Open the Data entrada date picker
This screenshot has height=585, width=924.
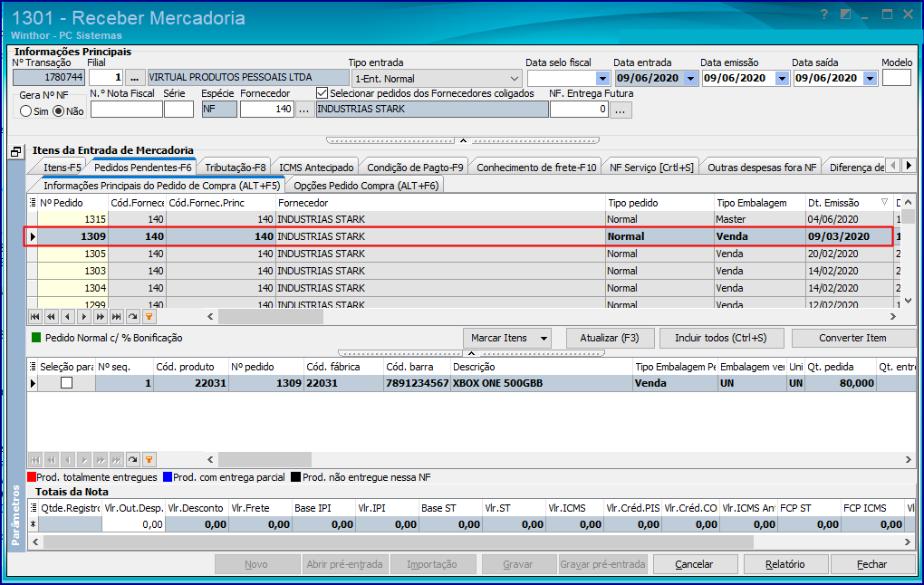pos(690,79)
